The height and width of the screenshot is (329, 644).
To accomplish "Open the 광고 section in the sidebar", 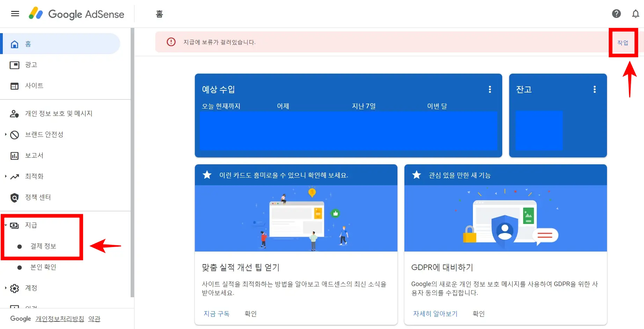I will click(x=31, y=65).
